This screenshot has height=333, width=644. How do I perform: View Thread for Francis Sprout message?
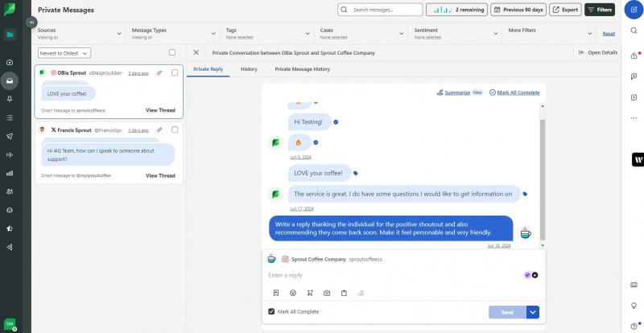tap(160, 175)
